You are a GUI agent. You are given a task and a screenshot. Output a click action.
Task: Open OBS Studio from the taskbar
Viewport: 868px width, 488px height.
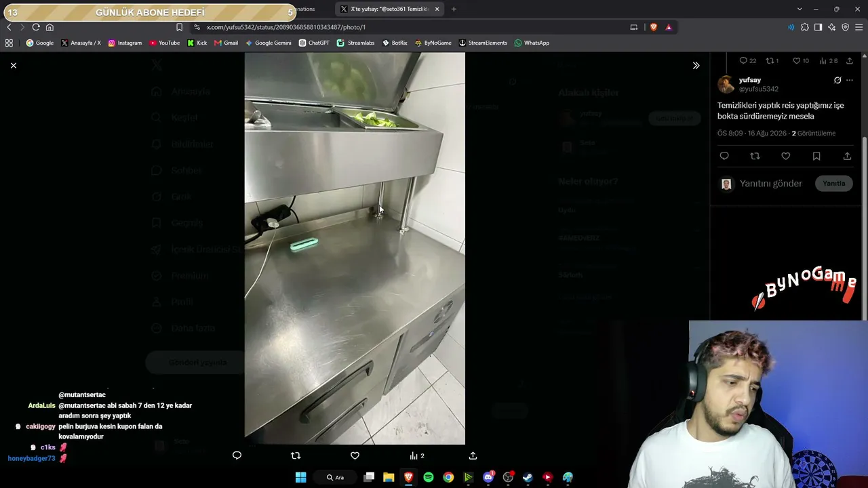pyautogui.click(x=508, y=477)
